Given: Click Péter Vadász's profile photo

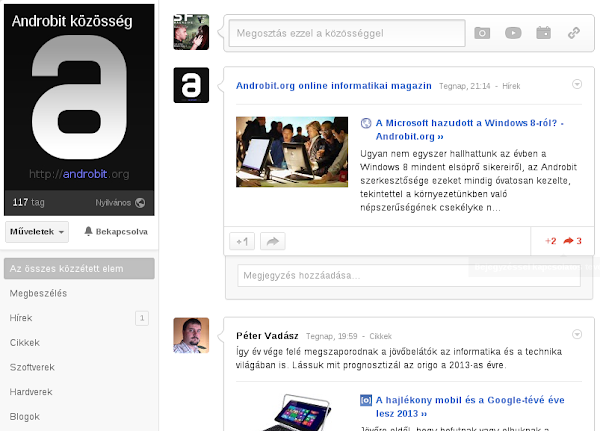Looking at the screenshot, I should pyautogui.click(x=191, y=335).
